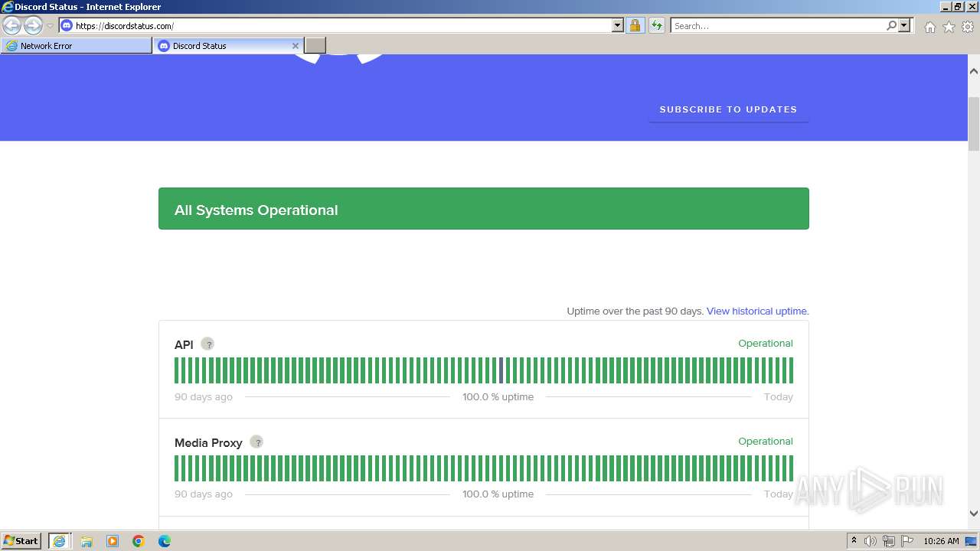Click the network tray icon
The height and width of the screenshot is (551, 980).
889,541
